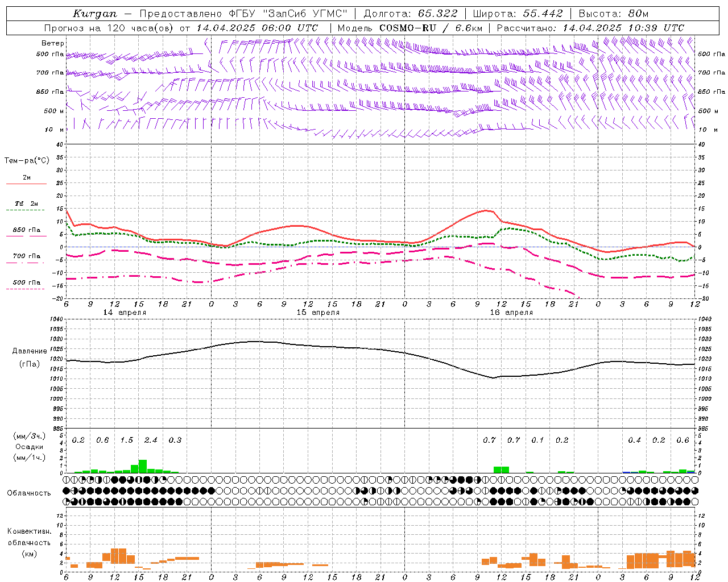Image resolution: width=728 pixels, height=582 pixels.
Task: Click the Давление pressure panel label
Action: pos(30,351)
